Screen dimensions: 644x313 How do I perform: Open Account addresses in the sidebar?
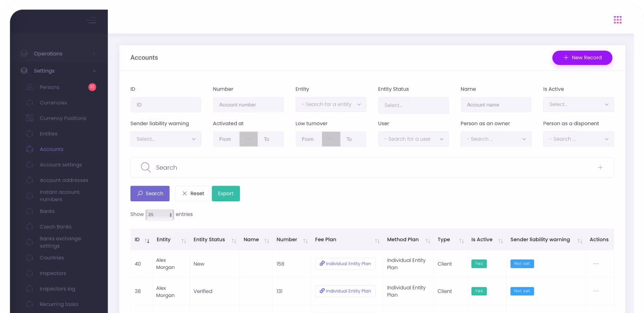(x=64, y=181)
